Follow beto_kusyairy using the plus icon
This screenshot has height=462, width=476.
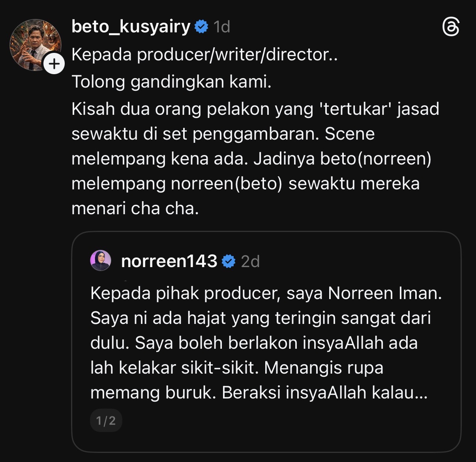coord(54,64)
